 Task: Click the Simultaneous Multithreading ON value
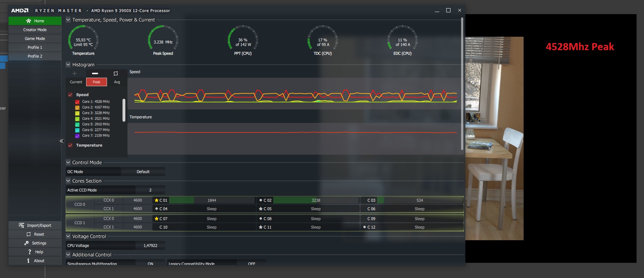pos(150,263)
